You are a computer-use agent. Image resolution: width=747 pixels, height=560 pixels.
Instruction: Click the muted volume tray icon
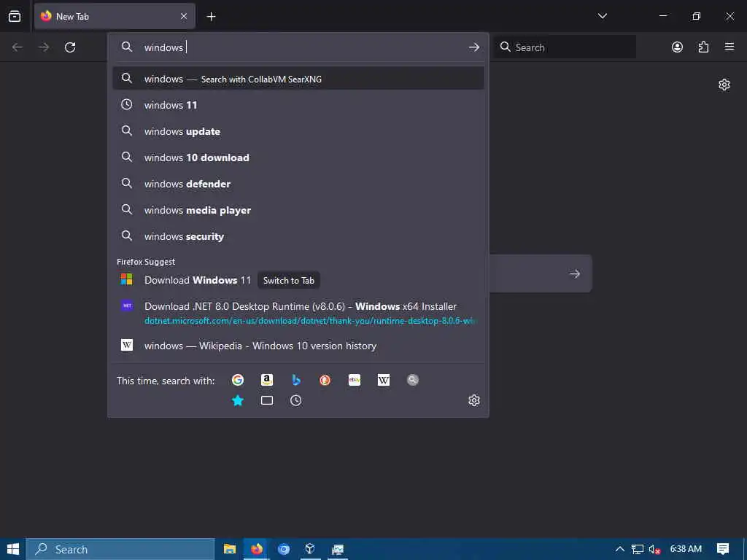pos(654,549)
